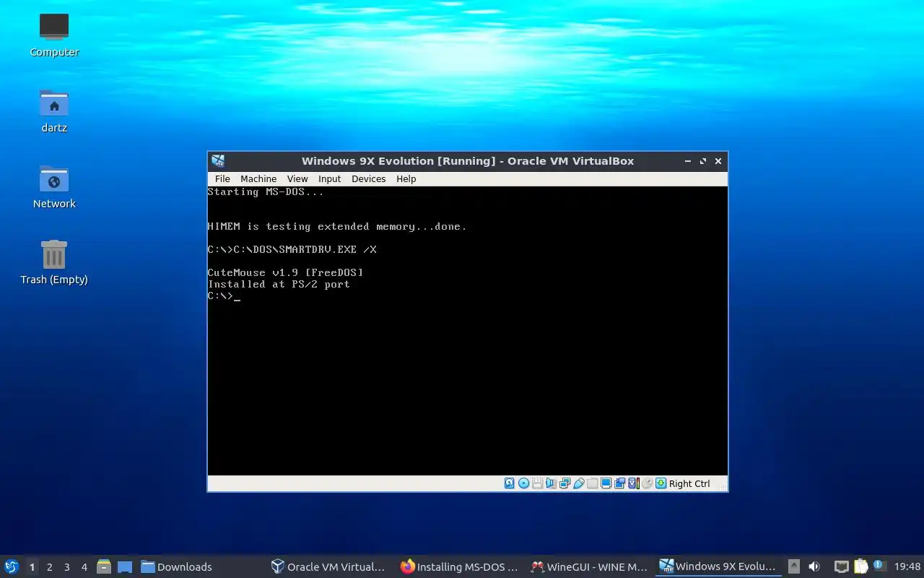Click the shared folders icon in VirtualBox status bar
The width and height of the screenshot is (924, 578).
pos(592,483)
